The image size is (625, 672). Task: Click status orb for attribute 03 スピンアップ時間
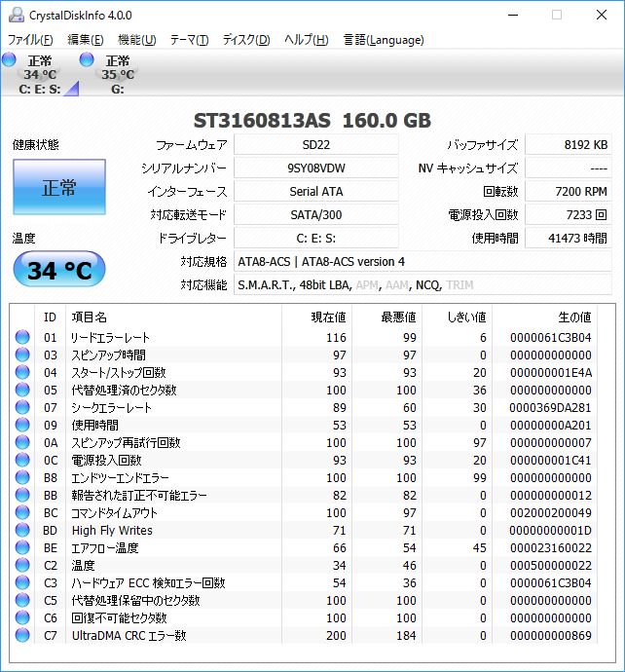[x=22, y=355]
